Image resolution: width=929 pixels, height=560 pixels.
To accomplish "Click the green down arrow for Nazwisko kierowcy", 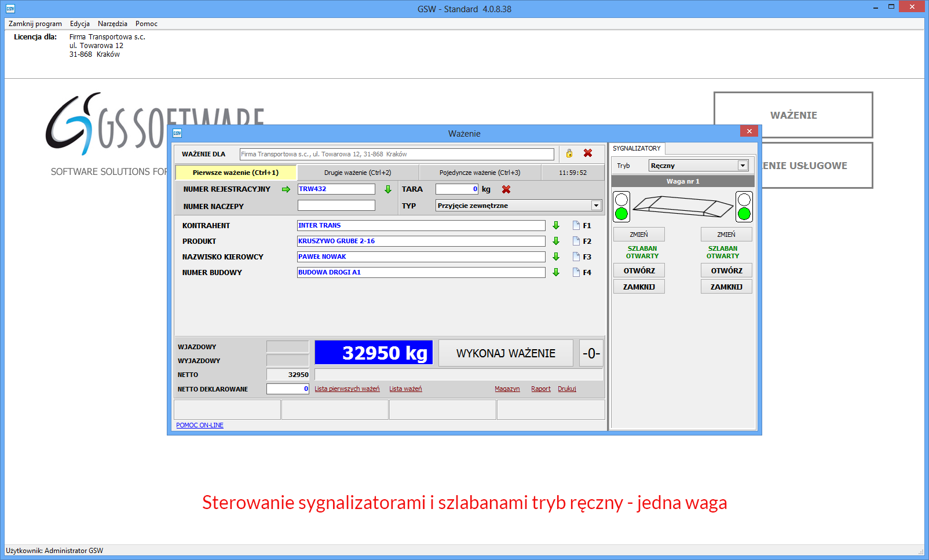I will click(556, 257).
